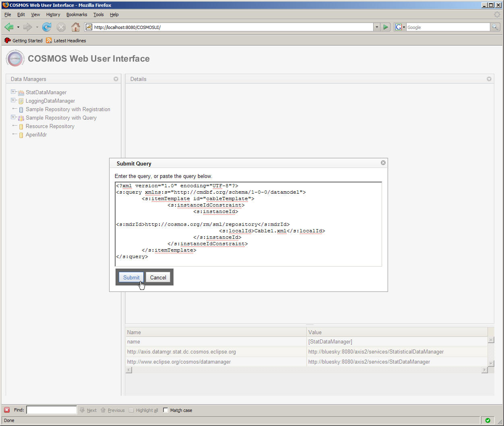Close the Find bar
The image size is (504, 426).
click(x=7, y=410)
